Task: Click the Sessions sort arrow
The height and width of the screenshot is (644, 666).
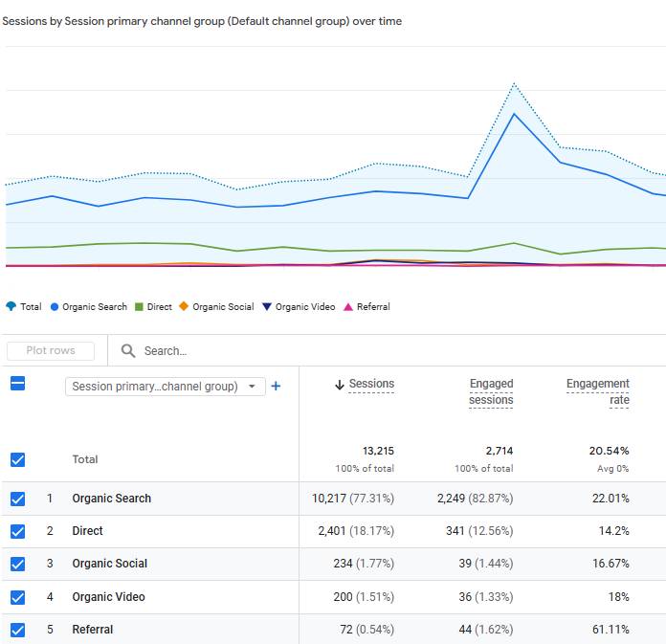Action: pos(340,385)
